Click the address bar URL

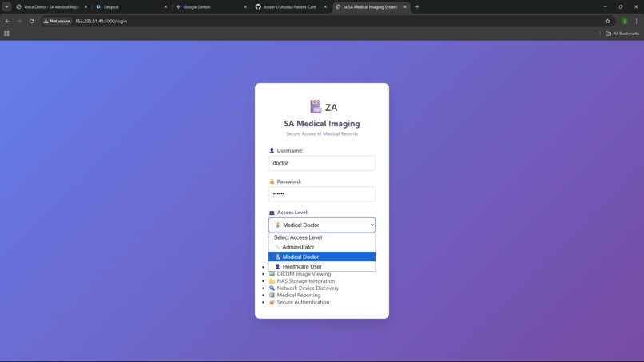tap(101, 21)
